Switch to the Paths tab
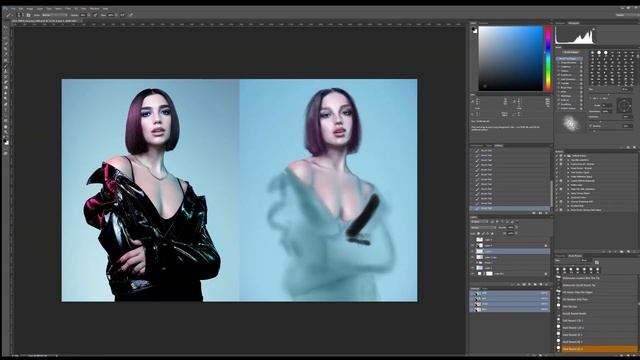The width and height of the screenshot is (640, 360). coord(484,289)
